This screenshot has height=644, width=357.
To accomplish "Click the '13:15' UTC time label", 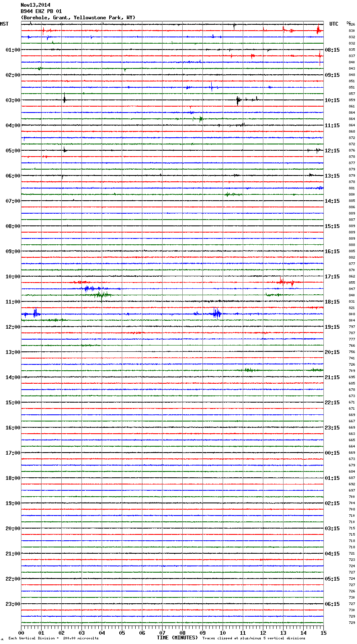I will [x=332, y=176].
